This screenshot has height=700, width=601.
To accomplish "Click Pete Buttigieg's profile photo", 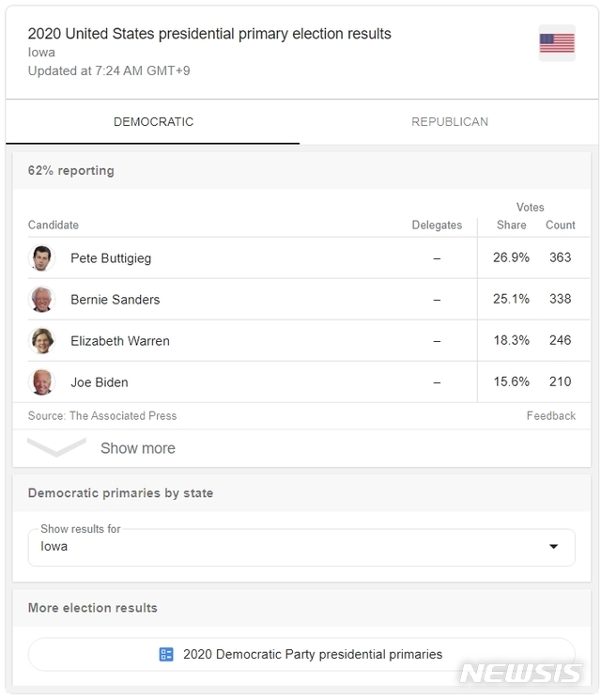I will (x=42, y=258).
